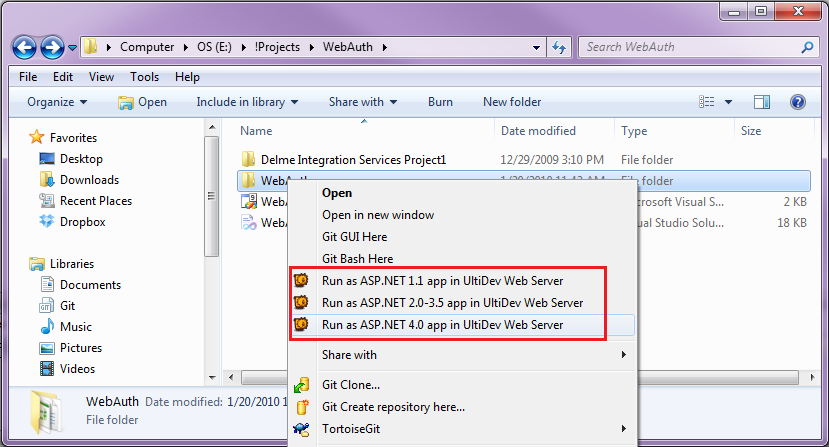Expand the Include in library dropdown
This screenshot has height=447, width=829.
(247, 102)
